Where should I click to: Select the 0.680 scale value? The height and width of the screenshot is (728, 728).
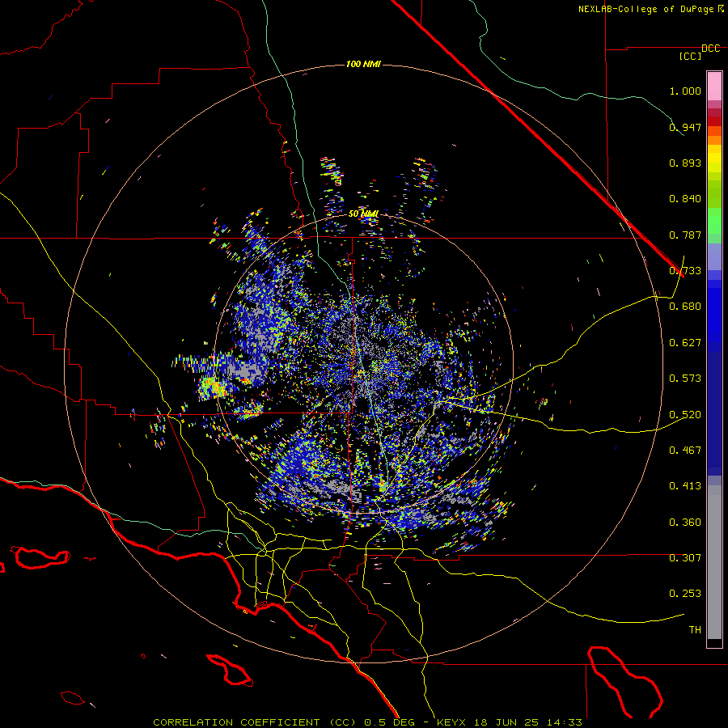point(685,306)
